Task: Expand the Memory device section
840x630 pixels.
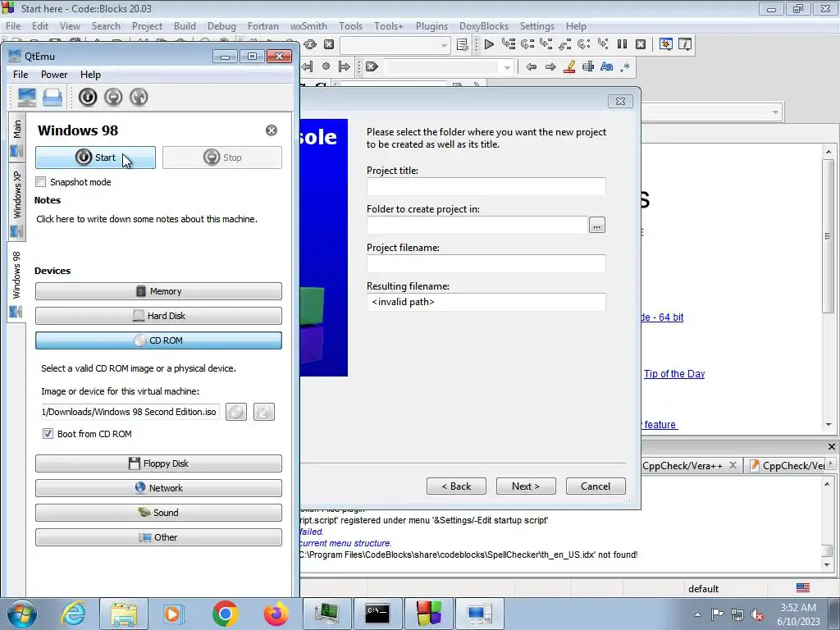Action: pyautogui.click(x=158, y=291)
